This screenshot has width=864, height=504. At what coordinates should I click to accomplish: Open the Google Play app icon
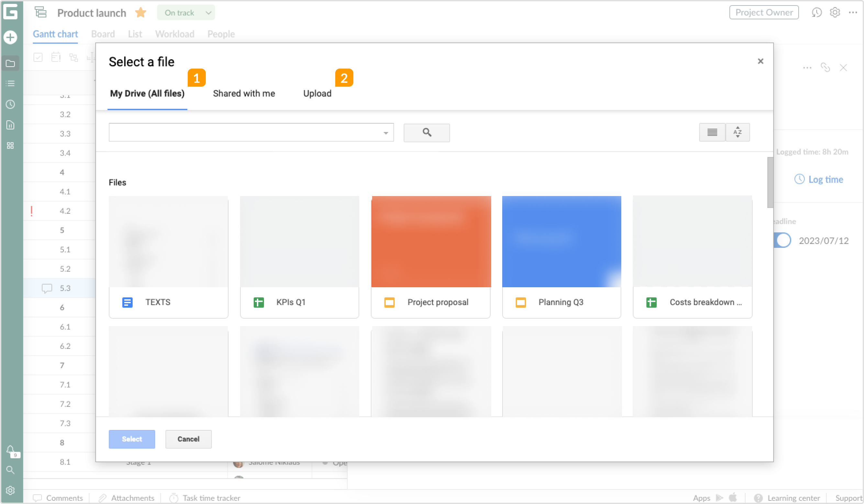point(720,498)
